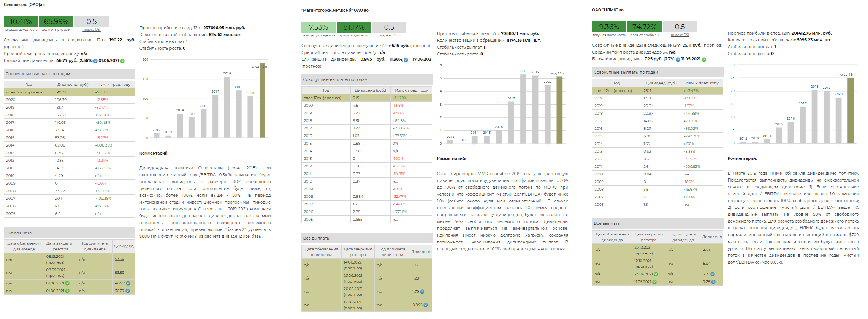Screen dimensions: 868x319
Task: Open the индекс DSI link under Магнитогорск
Action: tap(389, 35)
